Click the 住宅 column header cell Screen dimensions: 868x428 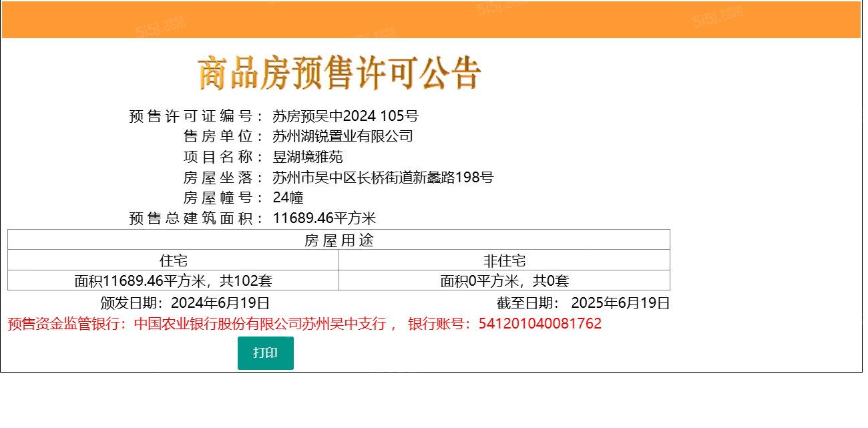click(174, 260)
